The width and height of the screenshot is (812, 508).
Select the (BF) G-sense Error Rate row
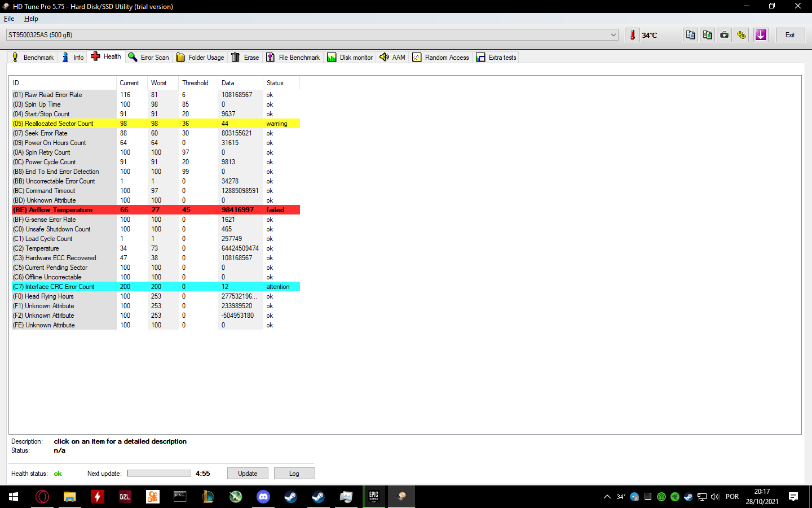[x=156, y=220]
